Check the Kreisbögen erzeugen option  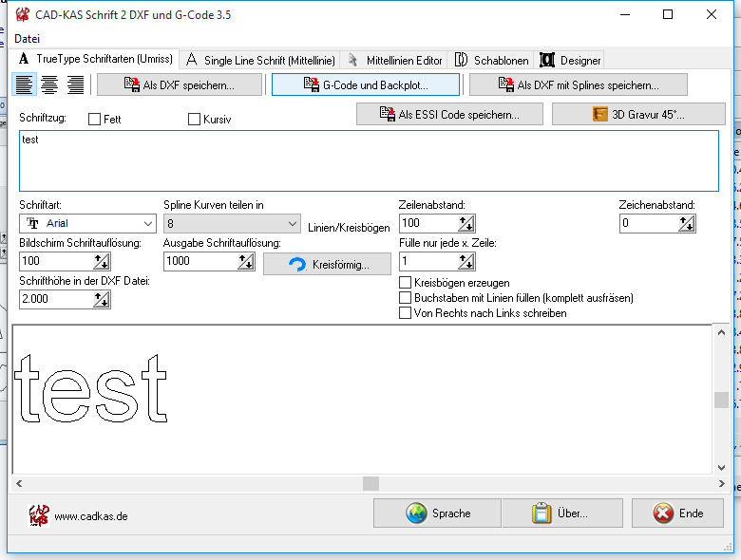pyautogui.click(x=406, y=283)
